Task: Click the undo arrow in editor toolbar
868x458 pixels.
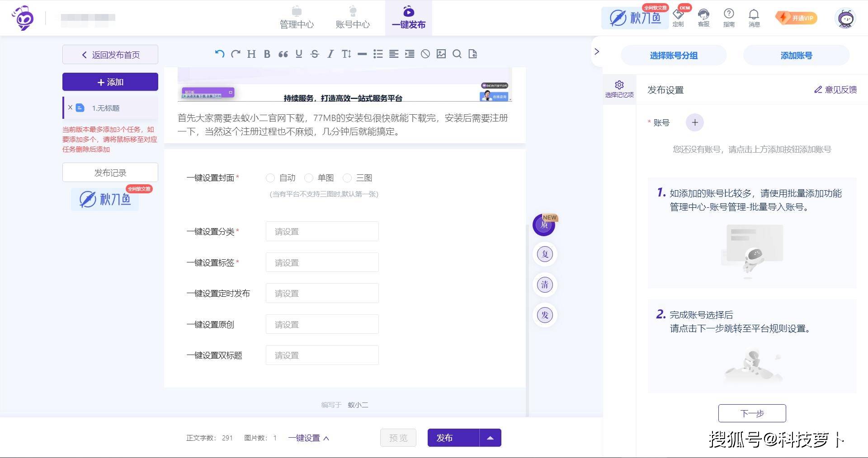Action: tap(220, 54)
